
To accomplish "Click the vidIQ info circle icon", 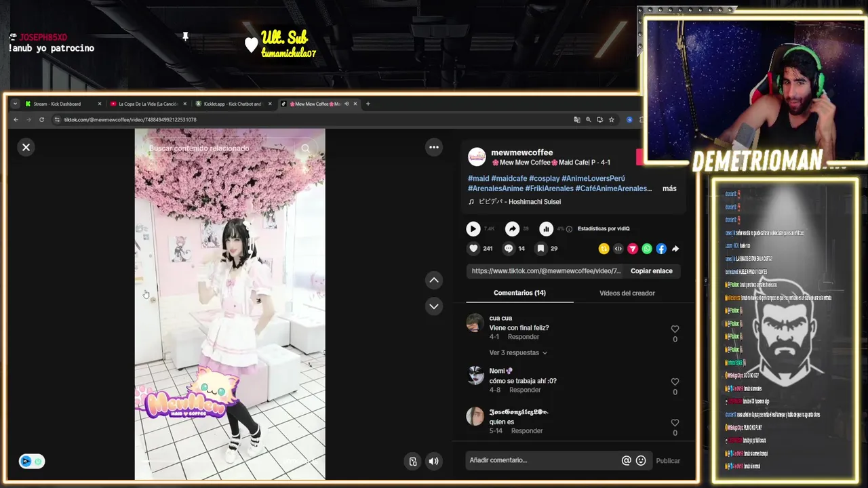I will point(569,229).
